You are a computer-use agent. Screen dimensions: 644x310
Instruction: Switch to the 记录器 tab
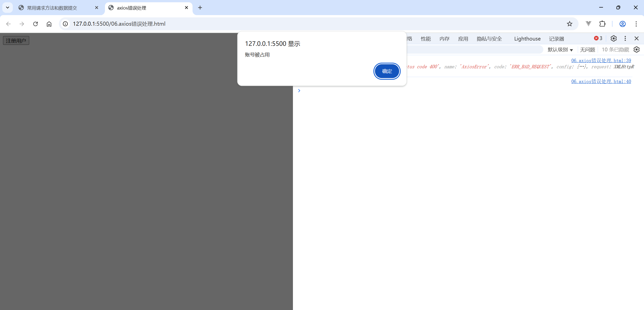(x=556, y=39)
